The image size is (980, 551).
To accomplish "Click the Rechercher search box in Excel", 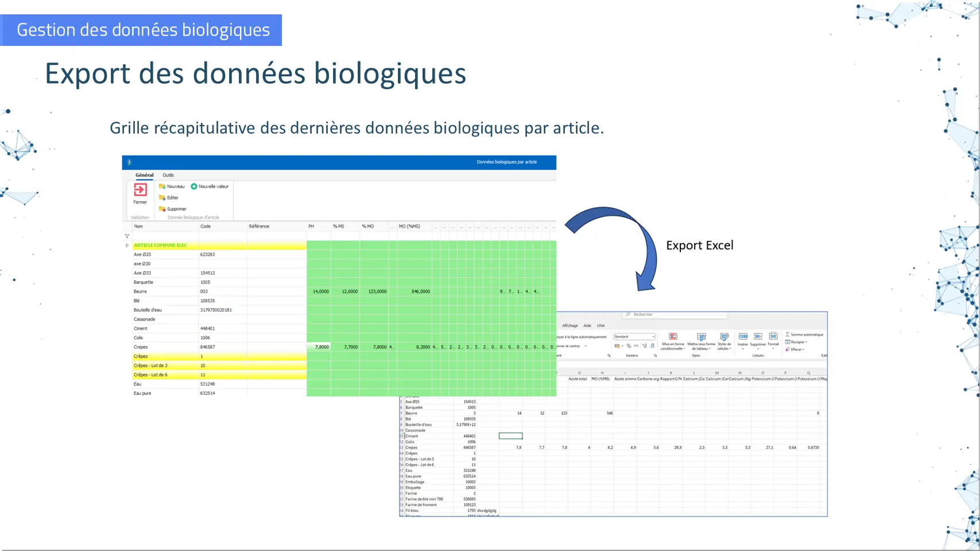I will tap(675, 315).
